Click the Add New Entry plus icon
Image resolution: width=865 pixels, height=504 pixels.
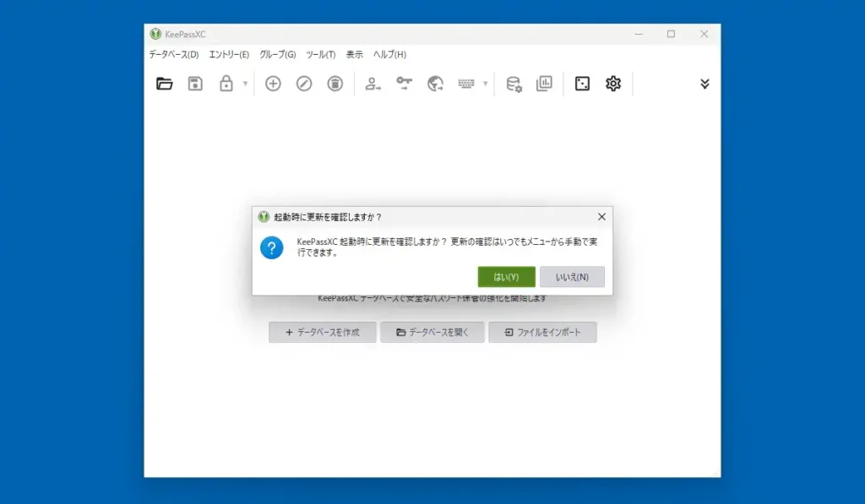273,84
